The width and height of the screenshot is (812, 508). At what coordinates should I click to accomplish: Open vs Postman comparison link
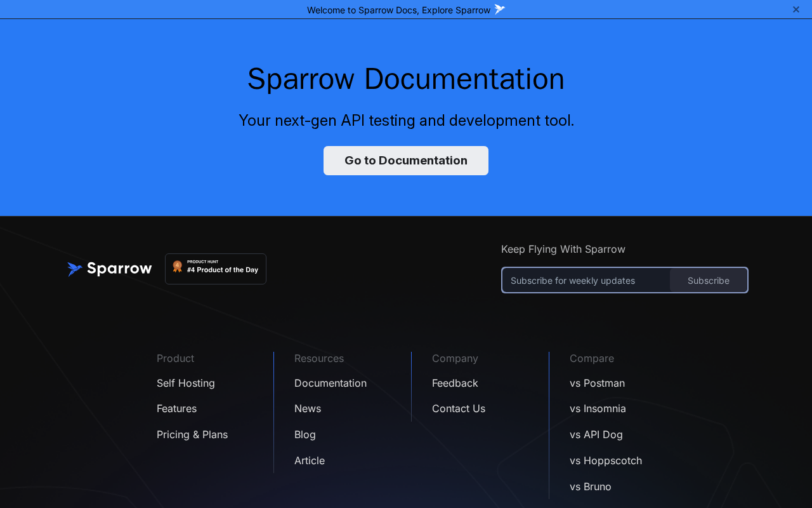click(x=597, y=383)
